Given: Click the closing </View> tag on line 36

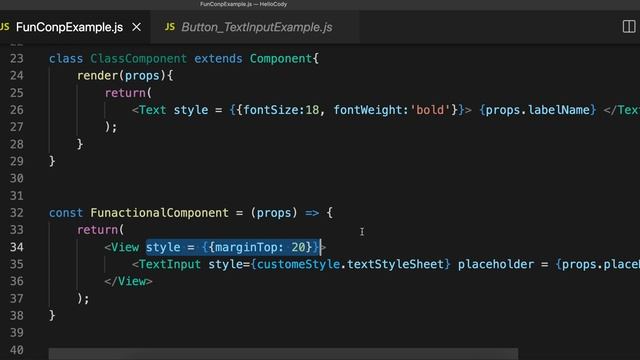Looking at the screenshot, I should click(x=128, y=282).
